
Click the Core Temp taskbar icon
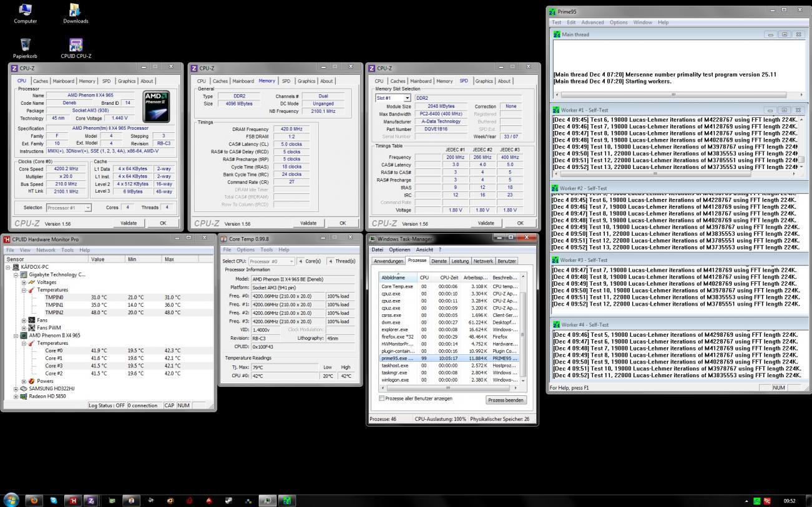point(131,500)
